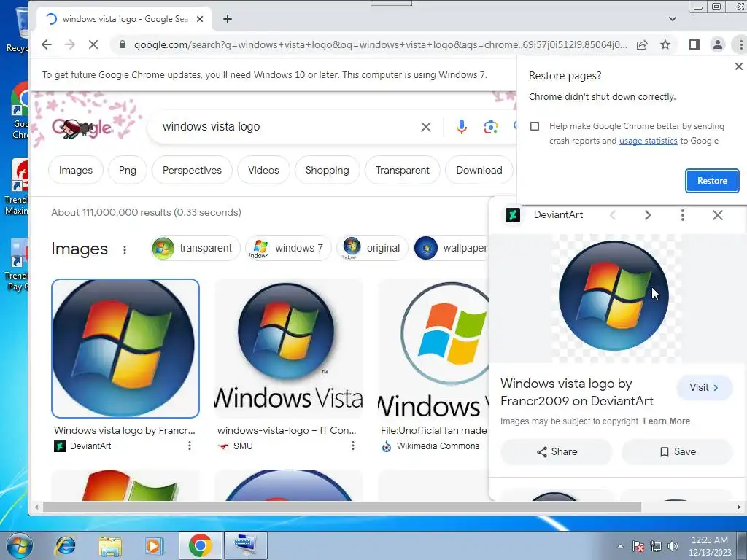The image size is (747, 560).
Task: Click the On-Screen Keyboard taskbar icon
Action: 246,545
